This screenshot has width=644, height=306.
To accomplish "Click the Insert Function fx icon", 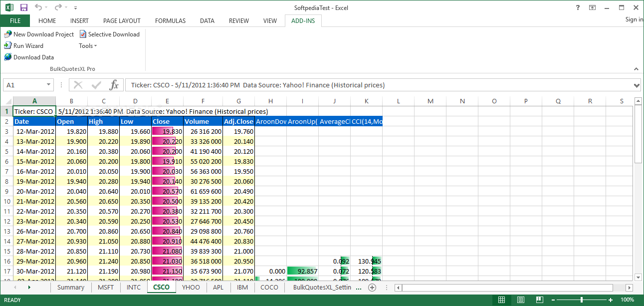I will pyautogui.click(x=114, y=85).
